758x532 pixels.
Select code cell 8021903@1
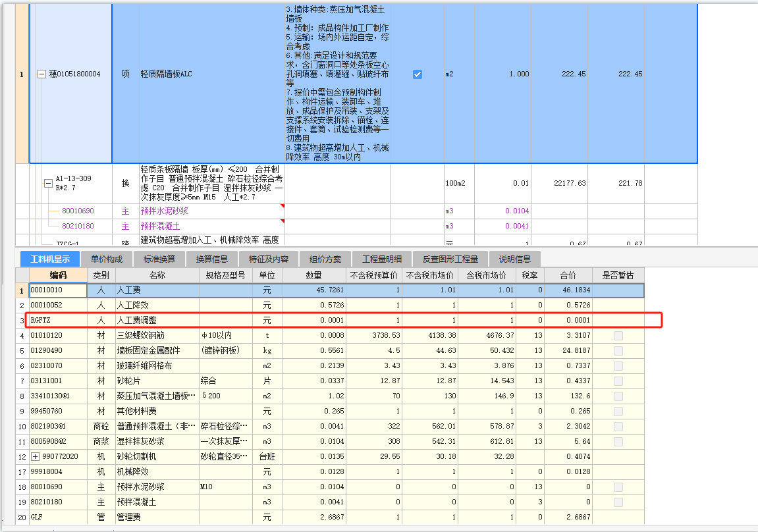(x=58, y=426)
